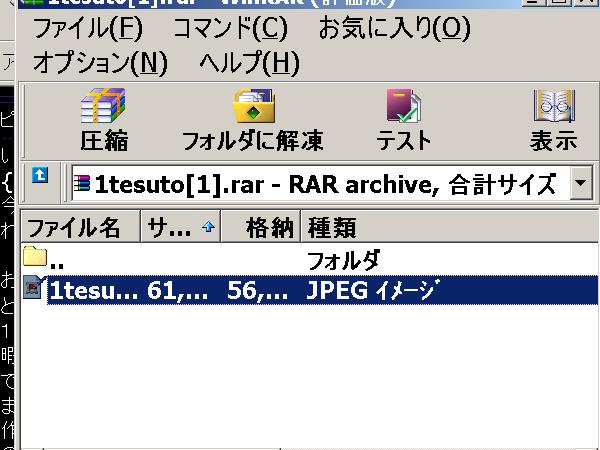The image size is (600, 450).
Task: Open the コマンド(C) menu
Action: point(230,29)
